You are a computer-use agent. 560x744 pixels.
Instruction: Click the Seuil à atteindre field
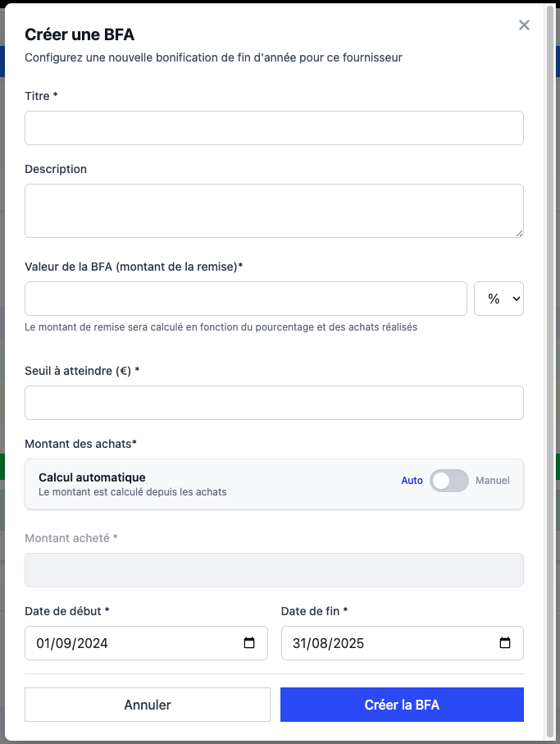(274, 403)
